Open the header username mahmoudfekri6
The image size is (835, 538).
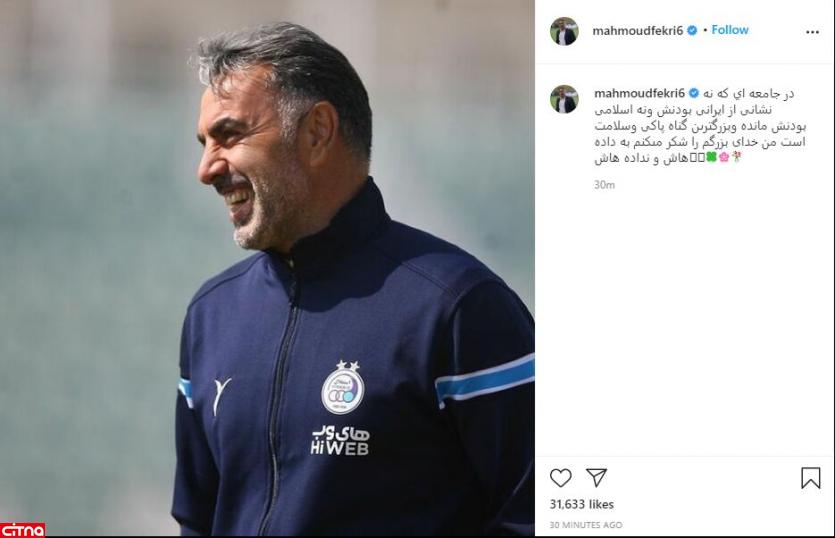tap(637, 30)
